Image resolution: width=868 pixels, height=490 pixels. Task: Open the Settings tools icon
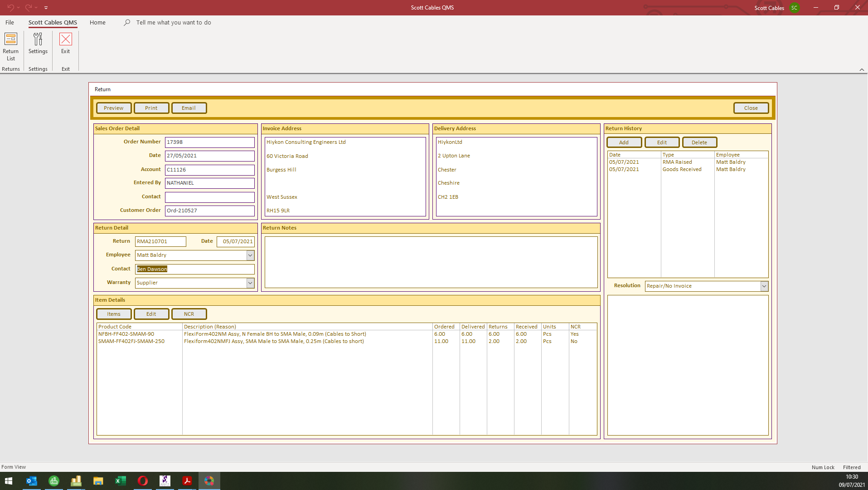pyautogui.click(x=38, y=44)
